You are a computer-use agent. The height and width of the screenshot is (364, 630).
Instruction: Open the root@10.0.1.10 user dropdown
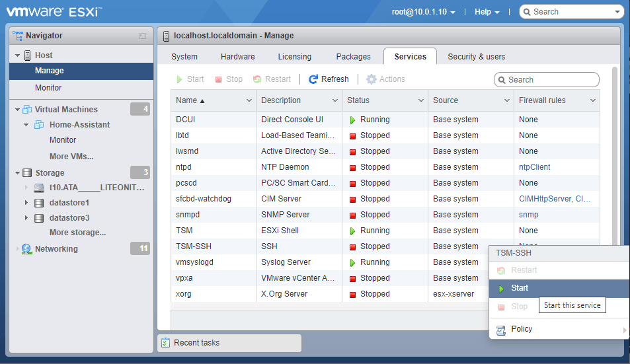pos(424,12)
